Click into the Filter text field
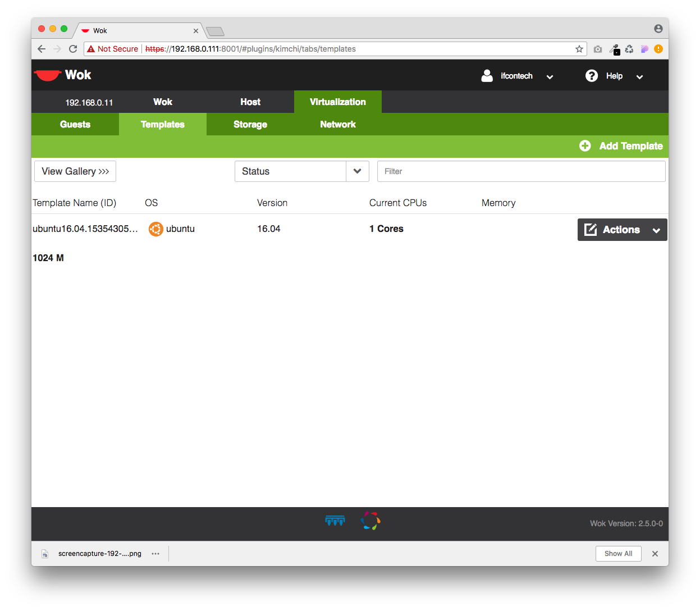Viewport: 700px width, 611px height. tap(521, 171)
